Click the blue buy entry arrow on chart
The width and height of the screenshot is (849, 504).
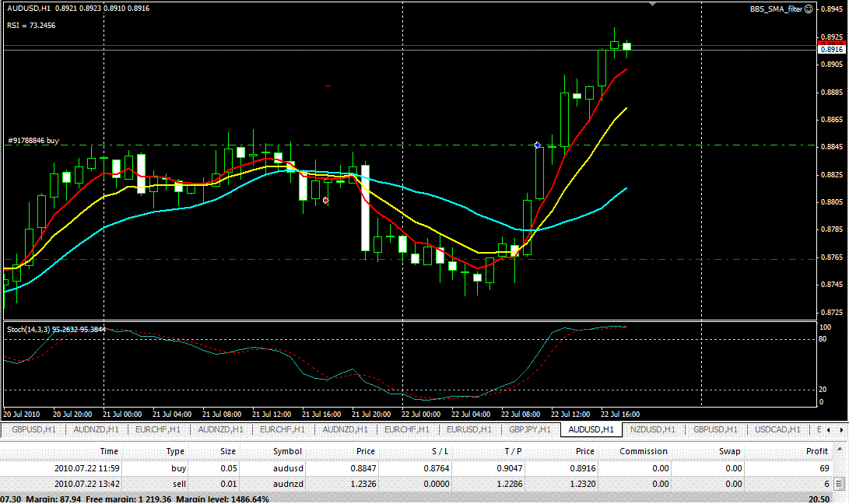point(538,145)
